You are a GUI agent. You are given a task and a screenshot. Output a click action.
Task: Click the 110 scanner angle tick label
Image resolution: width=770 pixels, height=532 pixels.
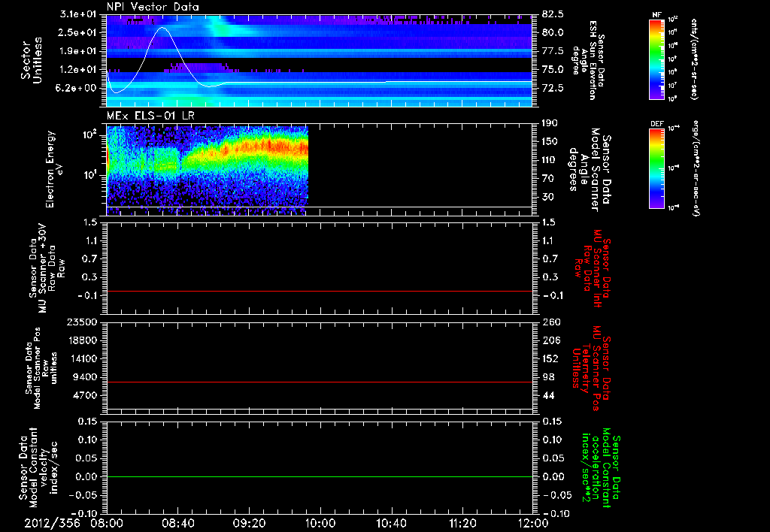550,160
